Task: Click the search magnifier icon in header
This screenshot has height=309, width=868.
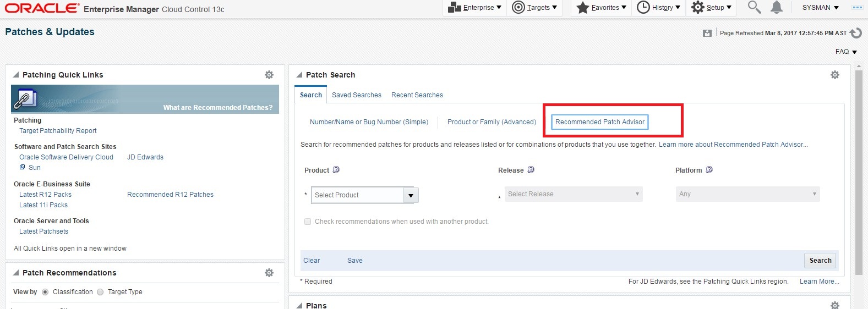Action: pyautogui.click(x=754, y=7)
